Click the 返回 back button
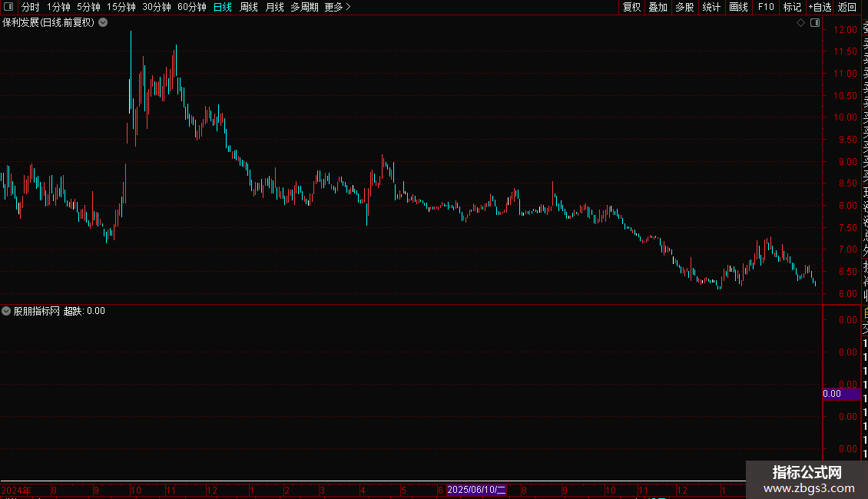 click(x=847, y=7)
